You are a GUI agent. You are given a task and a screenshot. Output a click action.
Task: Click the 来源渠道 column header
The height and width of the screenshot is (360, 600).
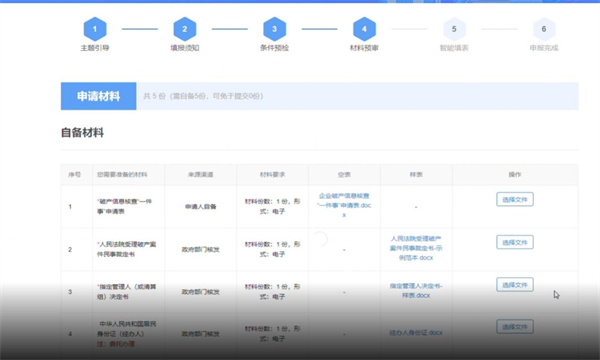pyautogui.click(x=201, y=174)
